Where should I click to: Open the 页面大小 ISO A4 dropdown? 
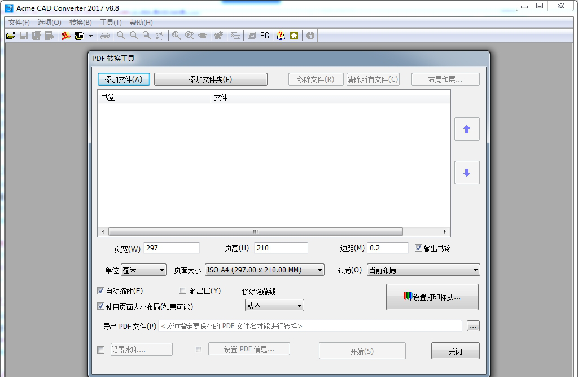(265, 270)
